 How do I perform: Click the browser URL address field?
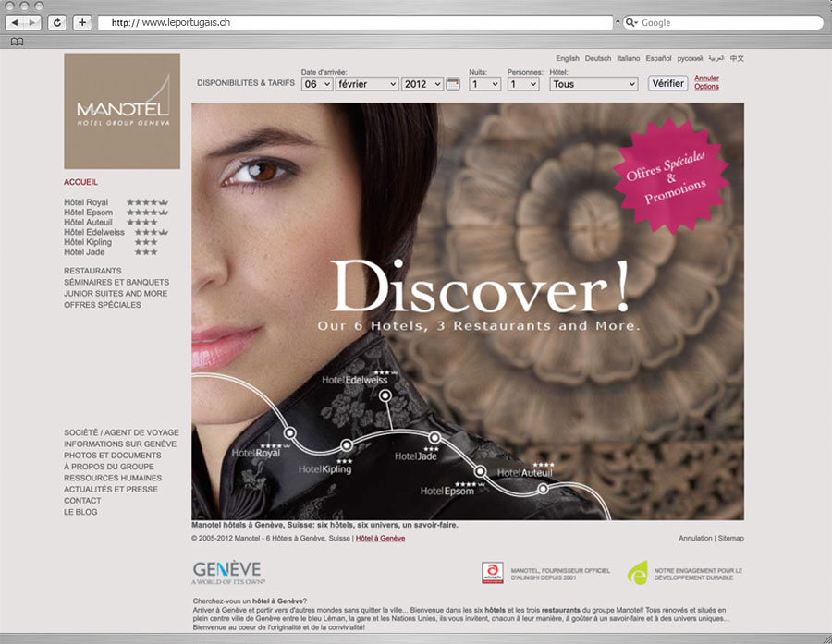356,22
